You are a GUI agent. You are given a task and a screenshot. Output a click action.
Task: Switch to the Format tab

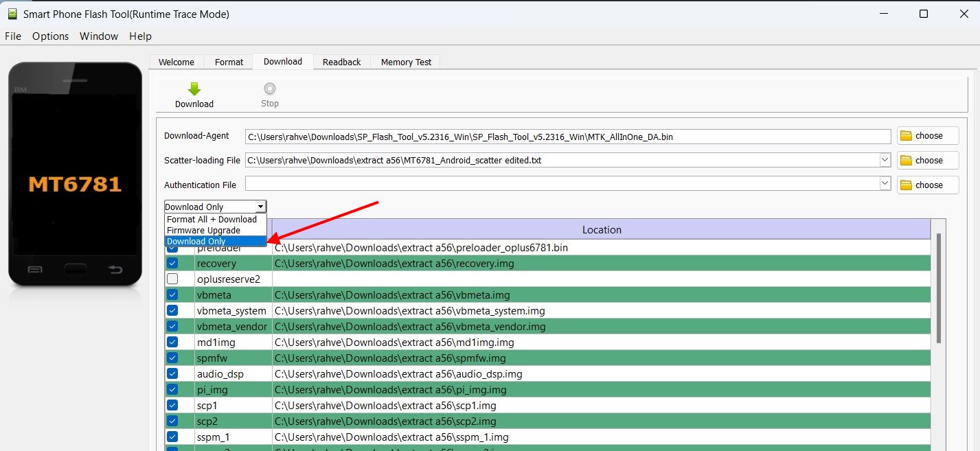229,62
